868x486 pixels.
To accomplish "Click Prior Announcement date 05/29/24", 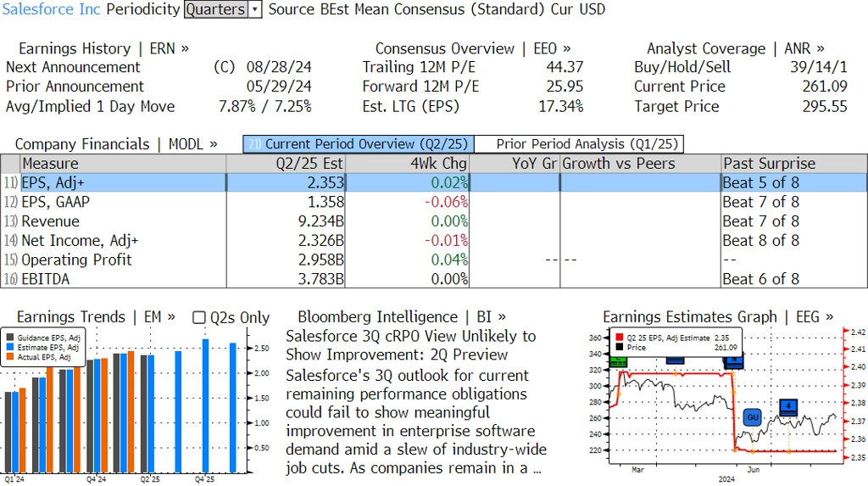I will point(278,87).
